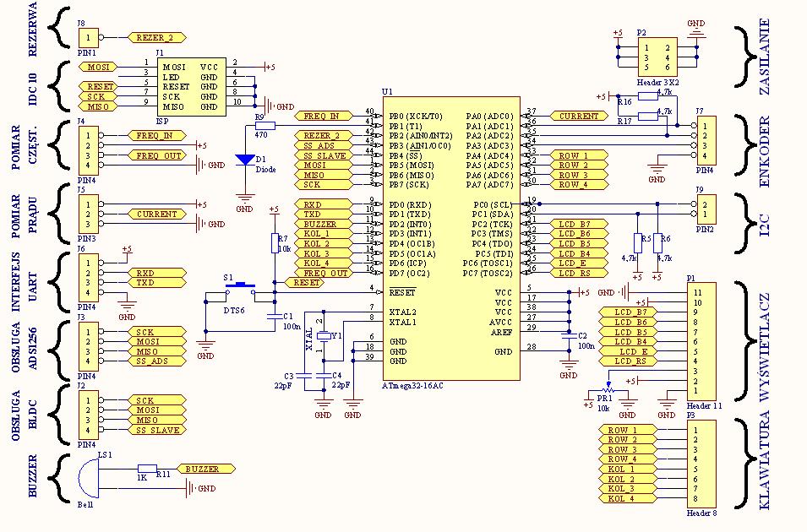Screen dimensions: 807x532
Task: Select the PC7 (TOSC2) pin name
Action: (488, 274)
